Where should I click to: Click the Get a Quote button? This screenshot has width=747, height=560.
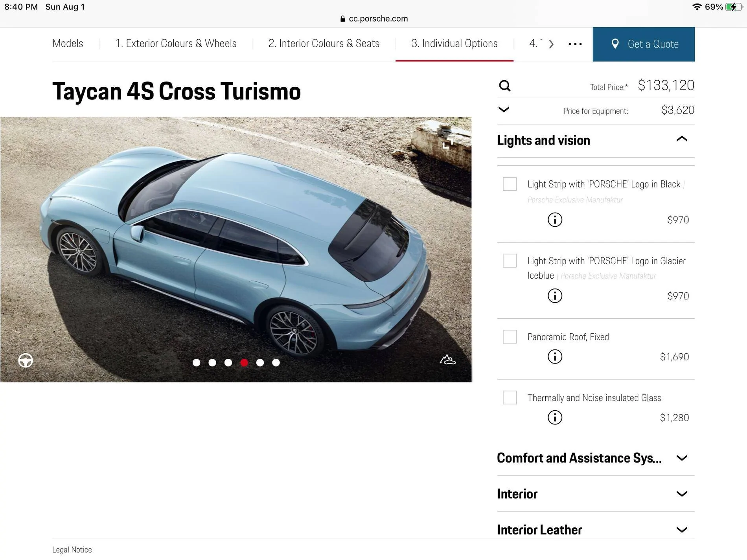tap(643, 44)
